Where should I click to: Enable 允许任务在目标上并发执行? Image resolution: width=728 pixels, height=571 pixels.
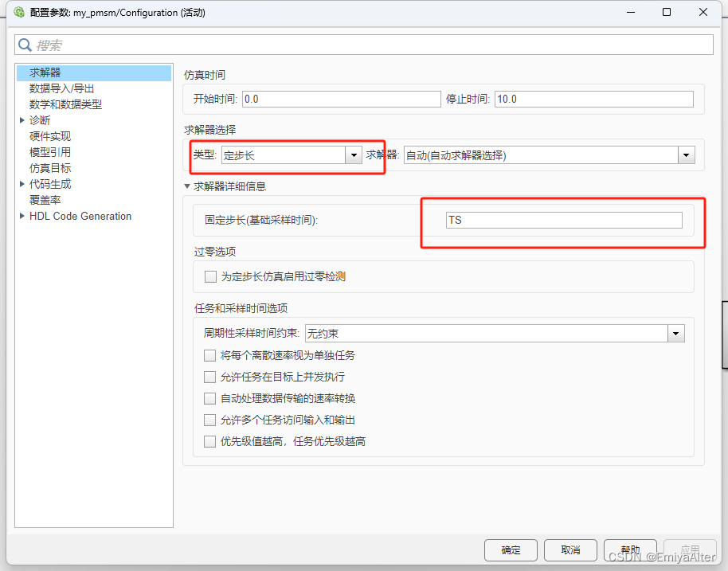tap(210, 377)
